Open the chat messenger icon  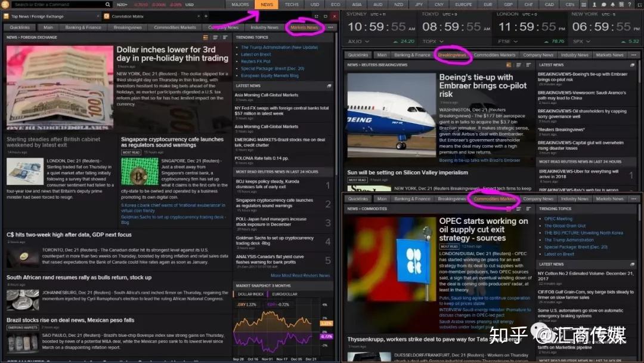pyautogui.click(x=603, y=5)
